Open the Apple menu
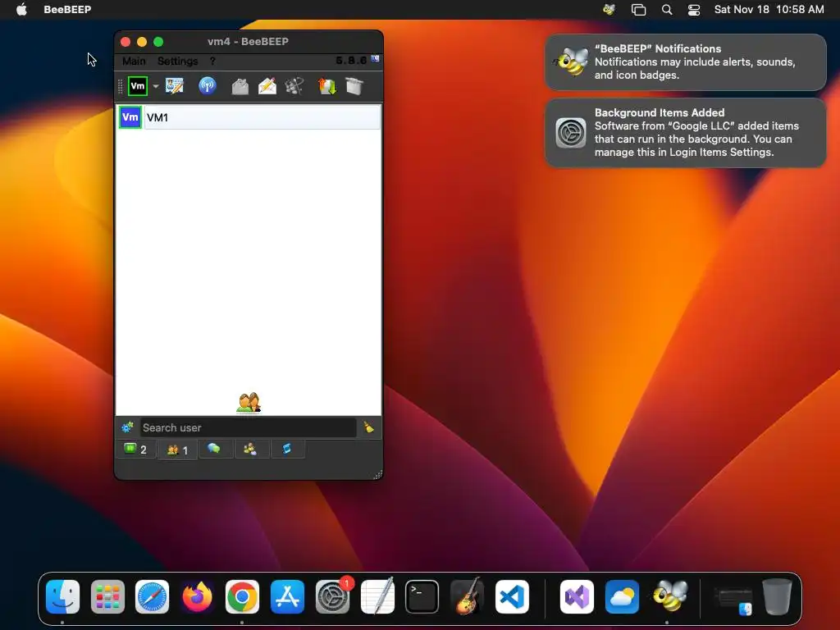Screen dimensions: 840x630 point(21,9)
